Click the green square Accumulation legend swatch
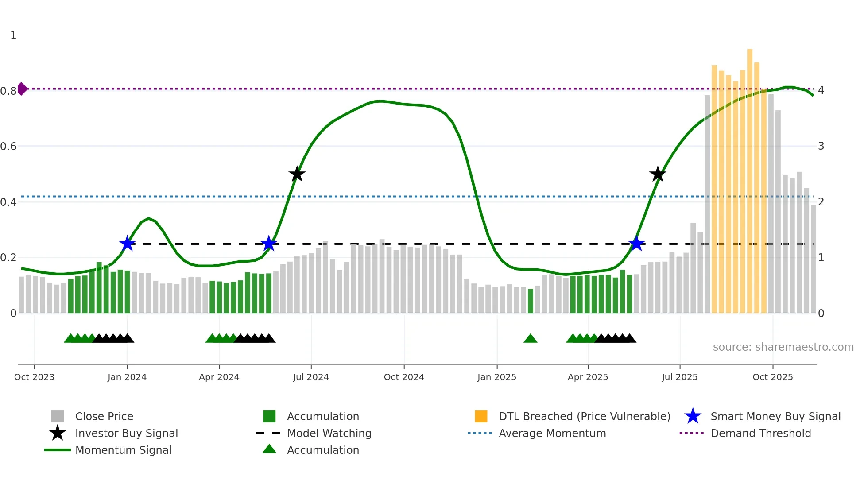The height and width of the screenshot is (488, 868). 269,416
